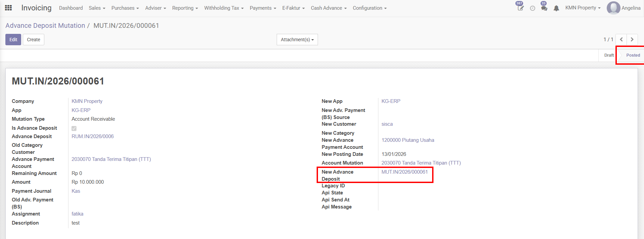This screenshot has width=644, height=239.
Task: Navigate to Advance Deposit Mutation breadcrumb
Action: point(45,25)
